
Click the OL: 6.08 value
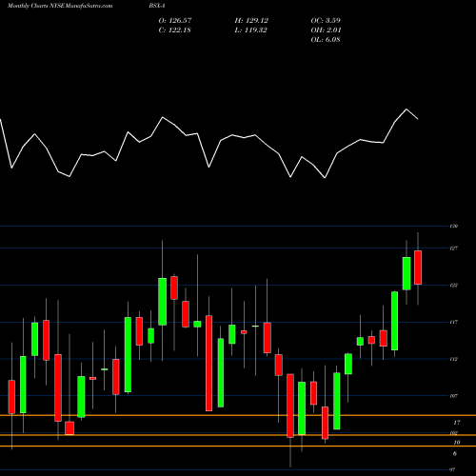[326, 40]
